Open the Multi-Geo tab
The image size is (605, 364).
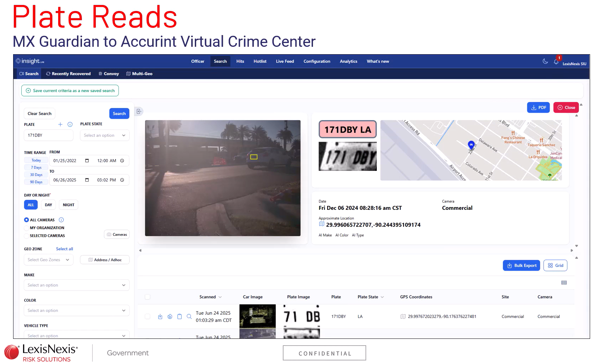[x=139, y=74]
